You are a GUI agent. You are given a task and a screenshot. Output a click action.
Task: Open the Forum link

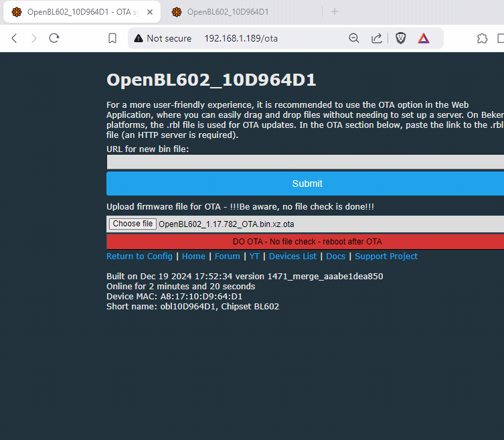(x=228, y=256)
